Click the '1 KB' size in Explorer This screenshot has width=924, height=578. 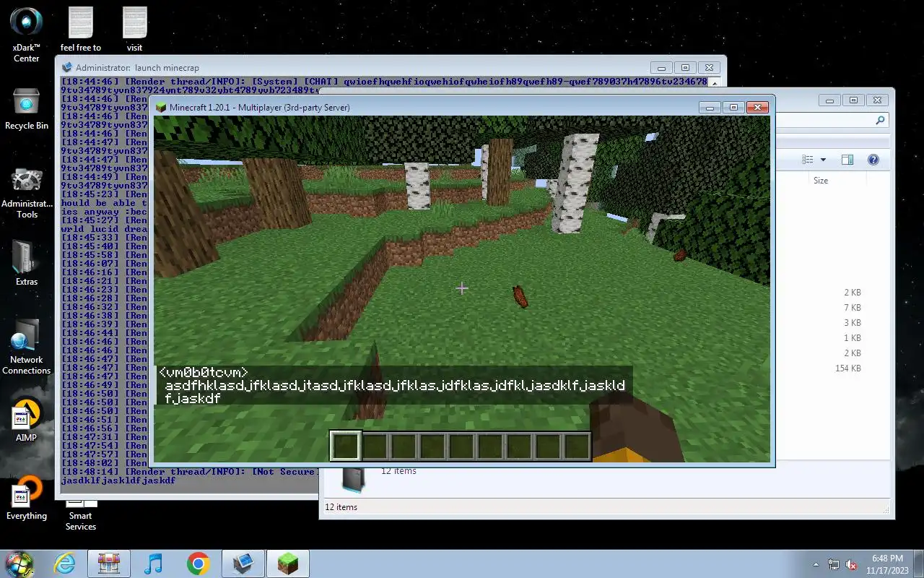pos(853,338)
